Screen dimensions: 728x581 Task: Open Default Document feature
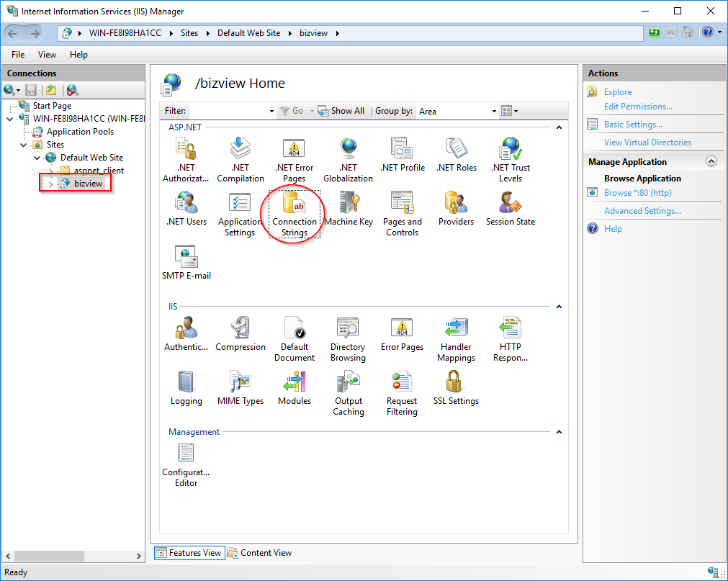295,339
